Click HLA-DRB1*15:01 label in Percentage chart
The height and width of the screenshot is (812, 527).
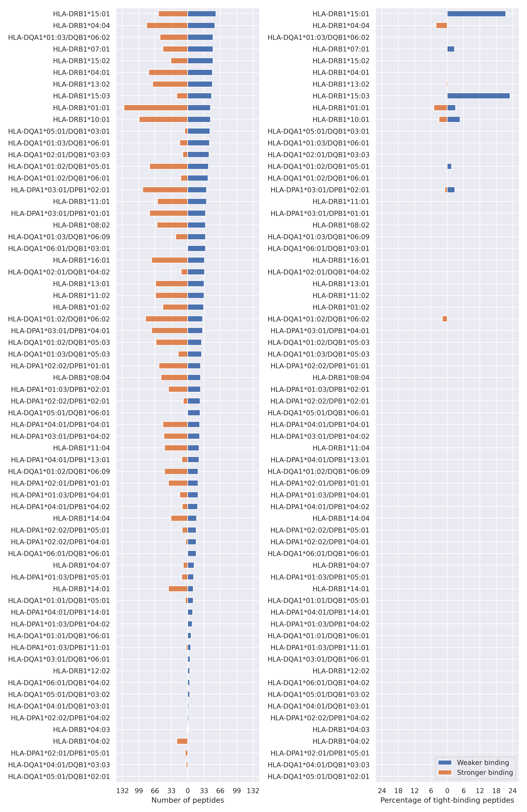(341, 14)
